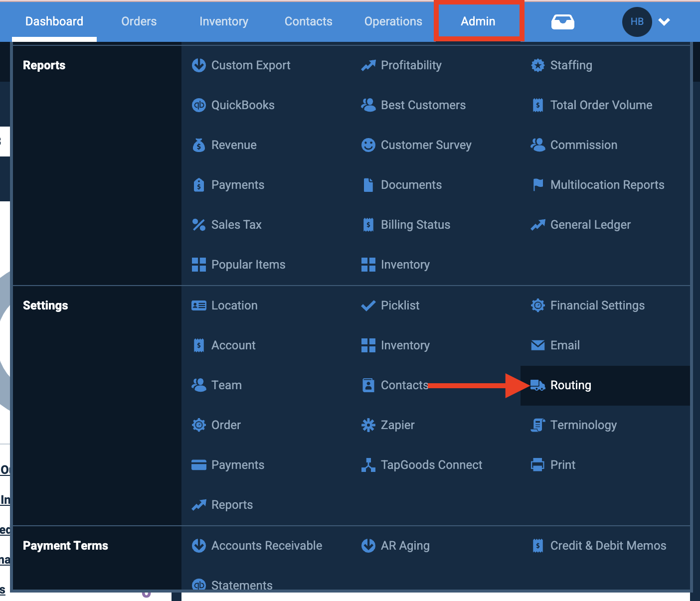Click the Popular Items grid icon
The image size is (700, 601).
[199, 265]
